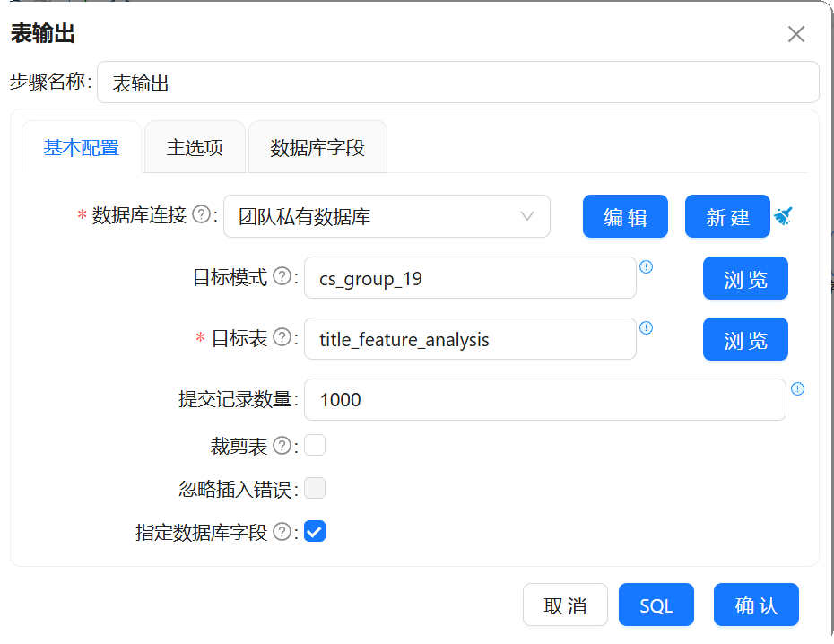The height and width of the screenshot is (644, 834).
Task: Click the 目标表 field with title_feature_analysis
Action: 470,339
